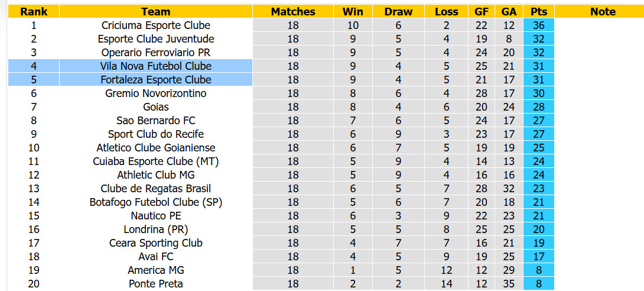The image size is (644, 291).
Task: Click the Team column header
Action: point(156,11)
